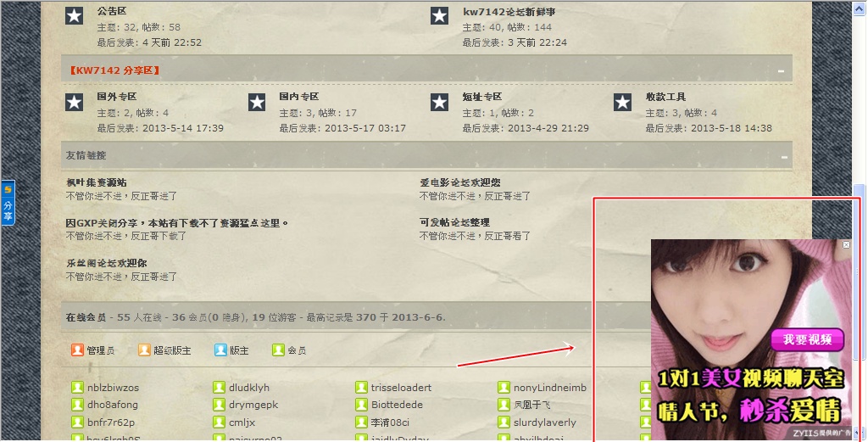Click the star icon beside 公告区 forum
The image size is (868, 442).
point(75,15)
